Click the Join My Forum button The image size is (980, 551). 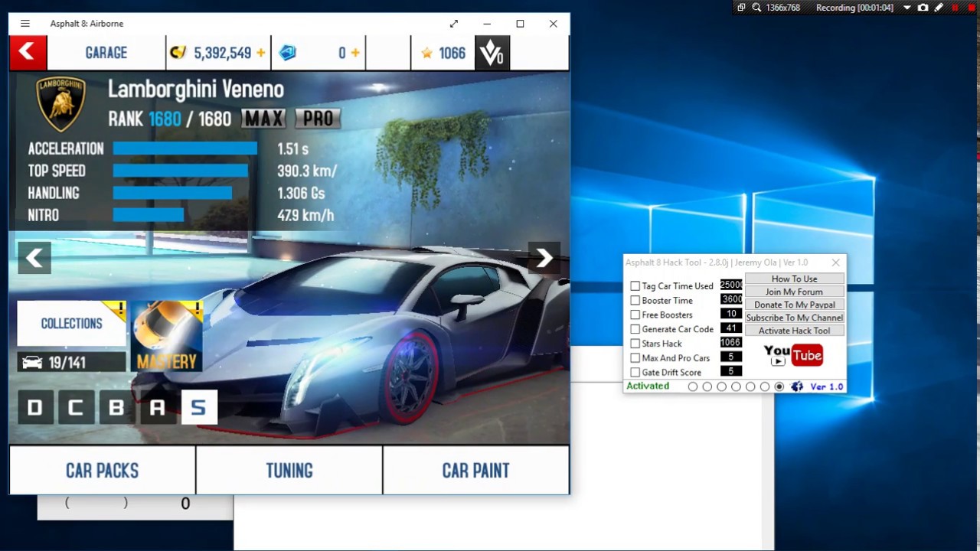(795, 292)
